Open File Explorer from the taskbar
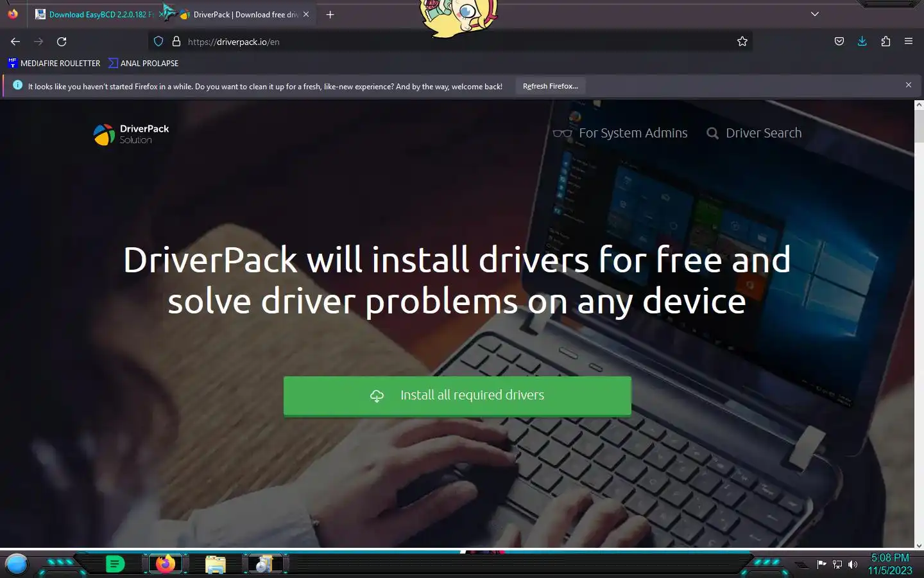The height and width of the screenshot is (578, 924). 216,564
